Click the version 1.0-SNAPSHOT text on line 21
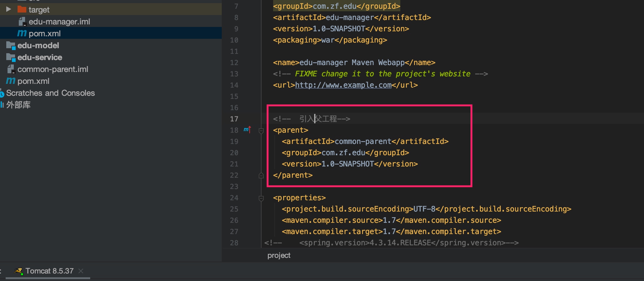The image size is (644, 281). tap(350, 164)
